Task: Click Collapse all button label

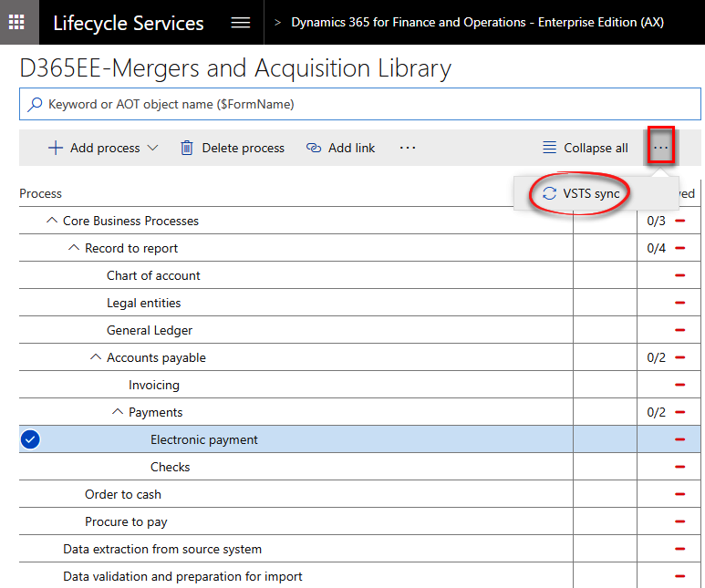Action: pos(596,148)
